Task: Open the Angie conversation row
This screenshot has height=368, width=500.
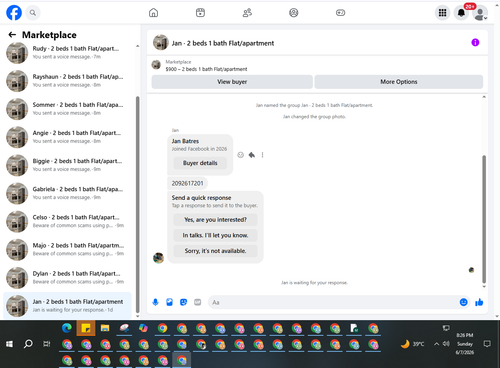Action: [67, 137]
